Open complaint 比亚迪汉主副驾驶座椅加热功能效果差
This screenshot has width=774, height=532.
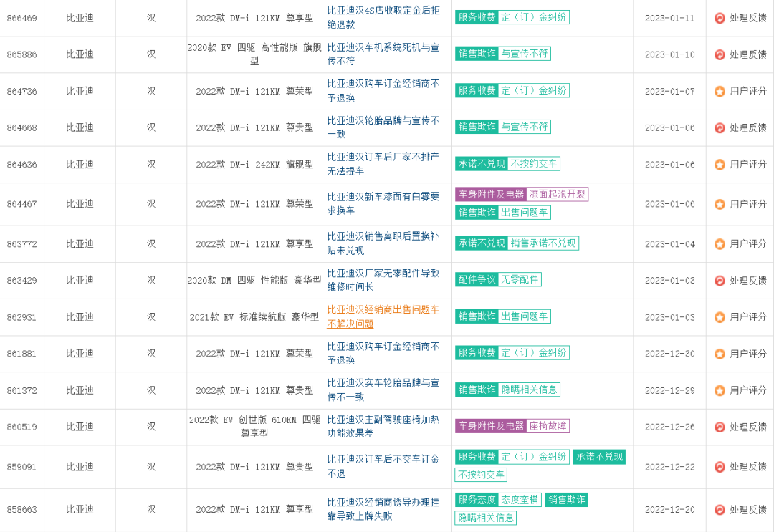pos(383,427)
